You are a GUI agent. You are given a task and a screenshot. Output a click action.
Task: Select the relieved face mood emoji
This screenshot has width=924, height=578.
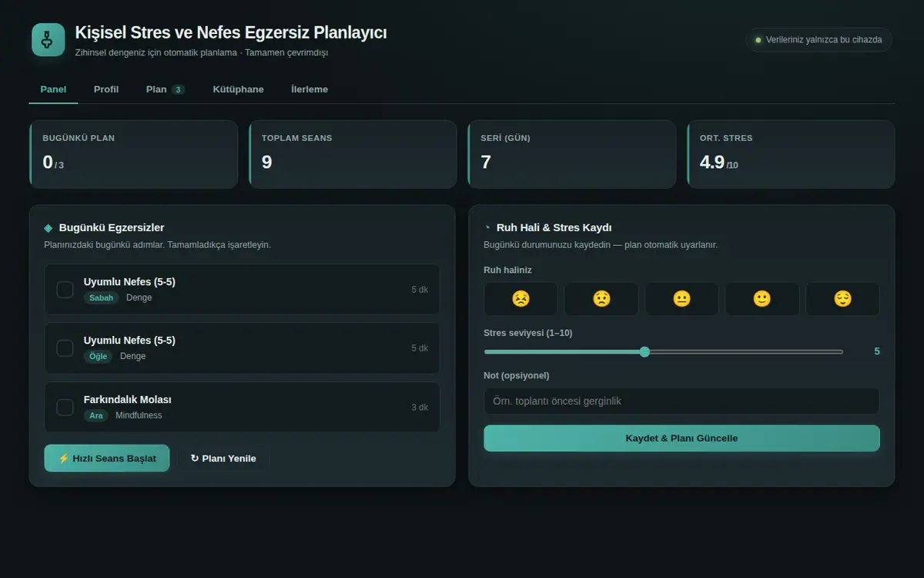(842, 299)
